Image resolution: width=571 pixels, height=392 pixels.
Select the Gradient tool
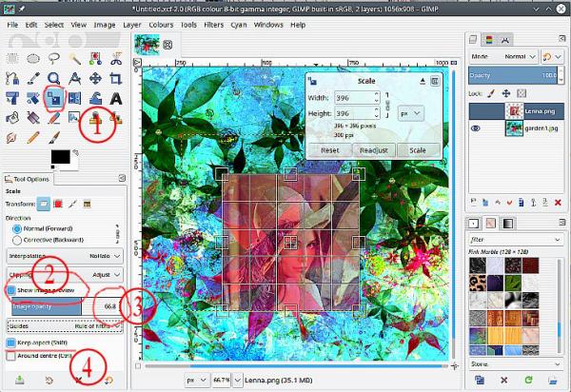[x=33, y=118]
